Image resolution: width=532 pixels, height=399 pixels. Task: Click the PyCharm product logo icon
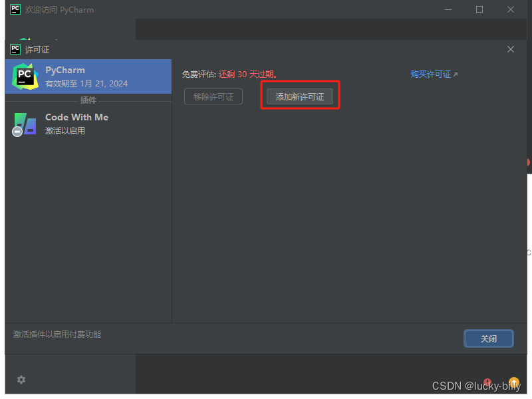[x=25, y=76]
